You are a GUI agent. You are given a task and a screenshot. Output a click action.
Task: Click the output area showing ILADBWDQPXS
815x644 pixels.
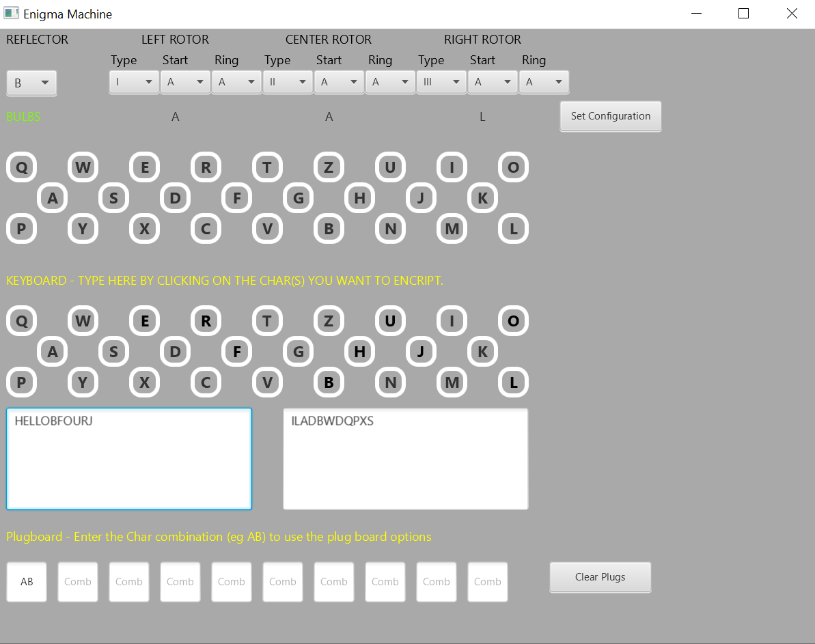405,458
